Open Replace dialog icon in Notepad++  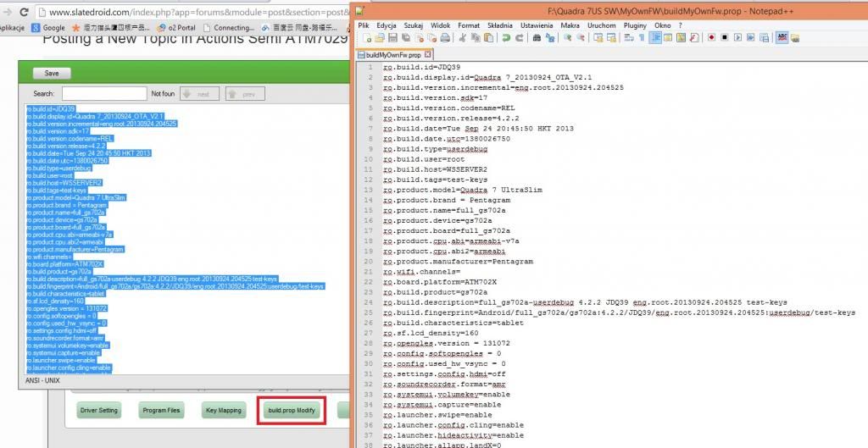pyautogui.click(x=549, y=37)
